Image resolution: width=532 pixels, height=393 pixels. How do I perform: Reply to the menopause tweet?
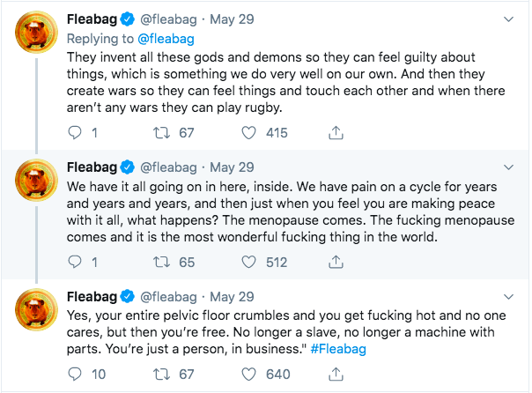point(75,262)
